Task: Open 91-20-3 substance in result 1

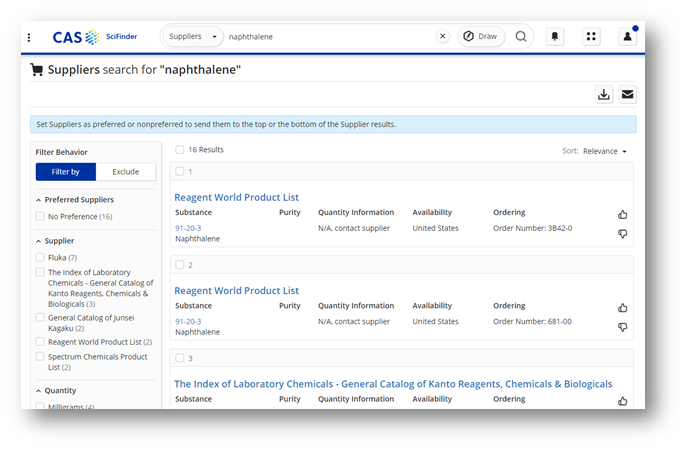Action: (x=188, y=228)
